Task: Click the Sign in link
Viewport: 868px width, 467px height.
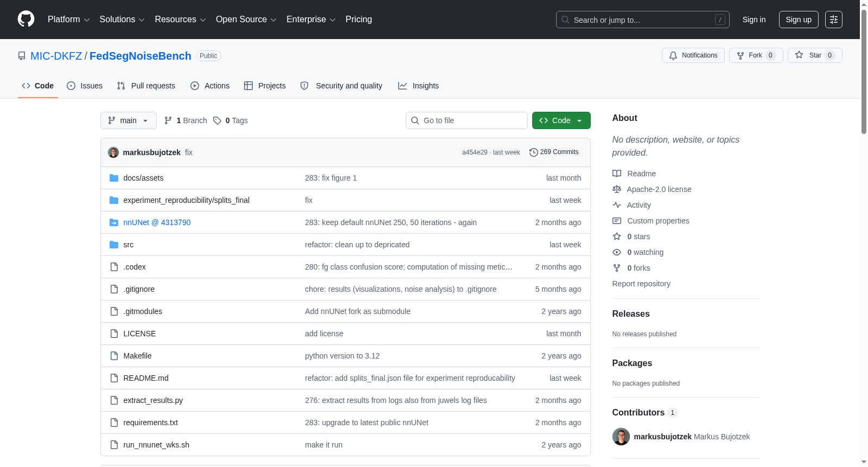Action: pos(754,20)
